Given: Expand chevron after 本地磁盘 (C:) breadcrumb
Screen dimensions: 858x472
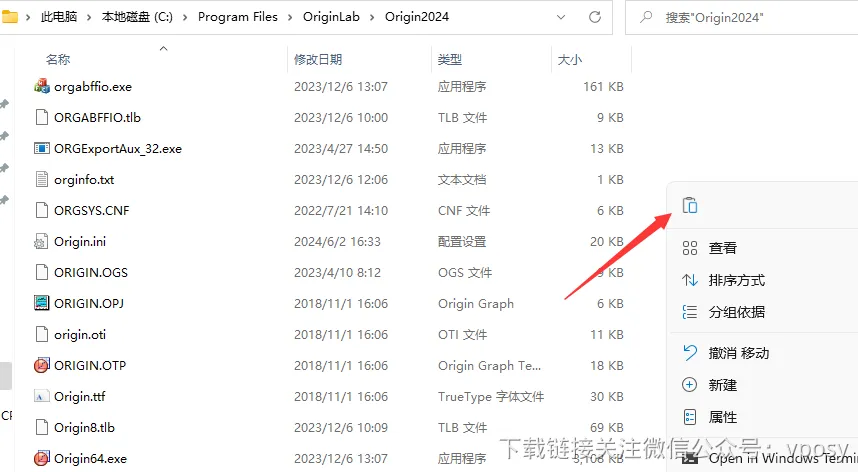Looking at the screenshot, I should coord(185,17).
